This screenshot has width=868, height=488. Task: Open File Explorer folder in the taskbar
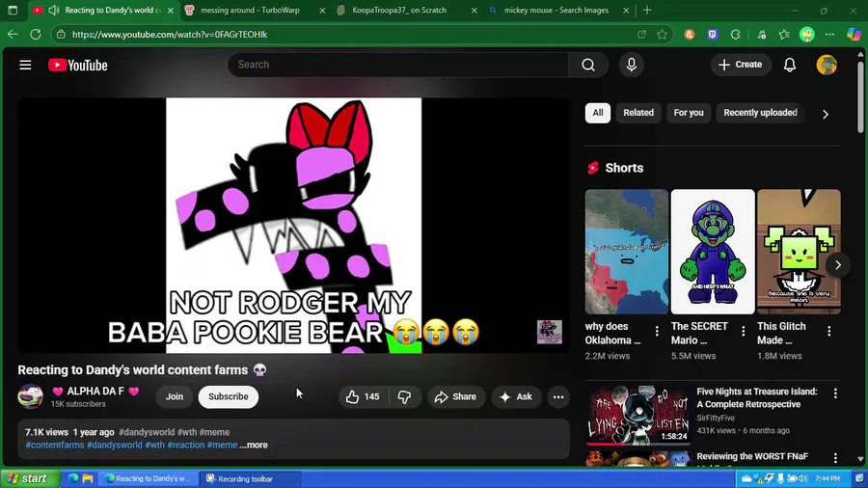pyautogui.click(x=88, y=478)
